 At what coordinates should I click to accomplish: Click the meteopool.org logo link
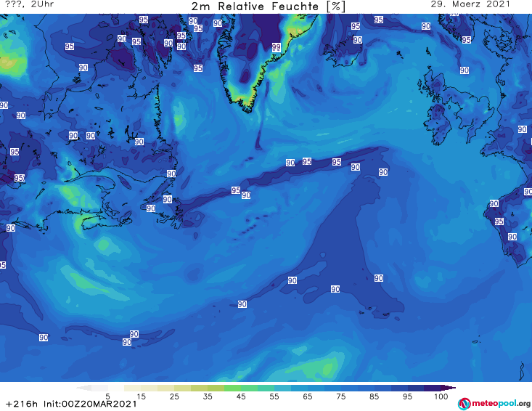[x=494, y=404]
